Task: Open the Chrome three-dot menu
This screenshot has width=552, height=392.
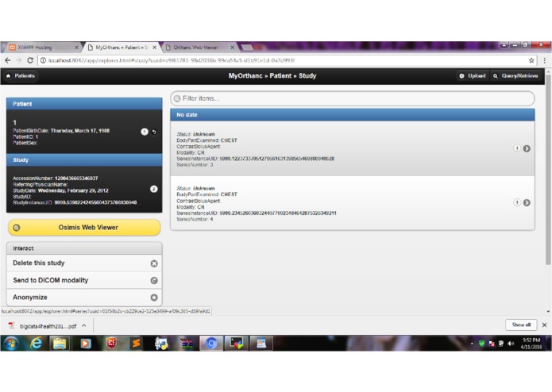Action: pyautogui.click(x=545, y=60)
